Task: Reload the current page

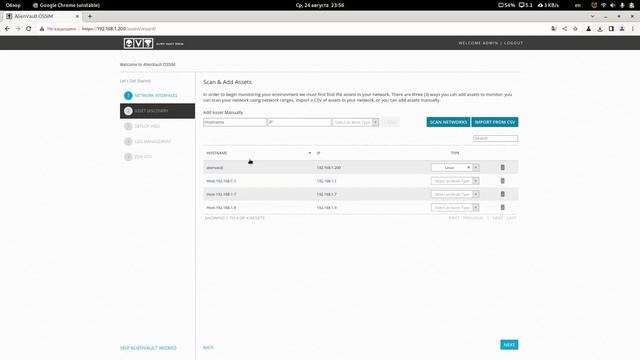Action: (29, 29)
